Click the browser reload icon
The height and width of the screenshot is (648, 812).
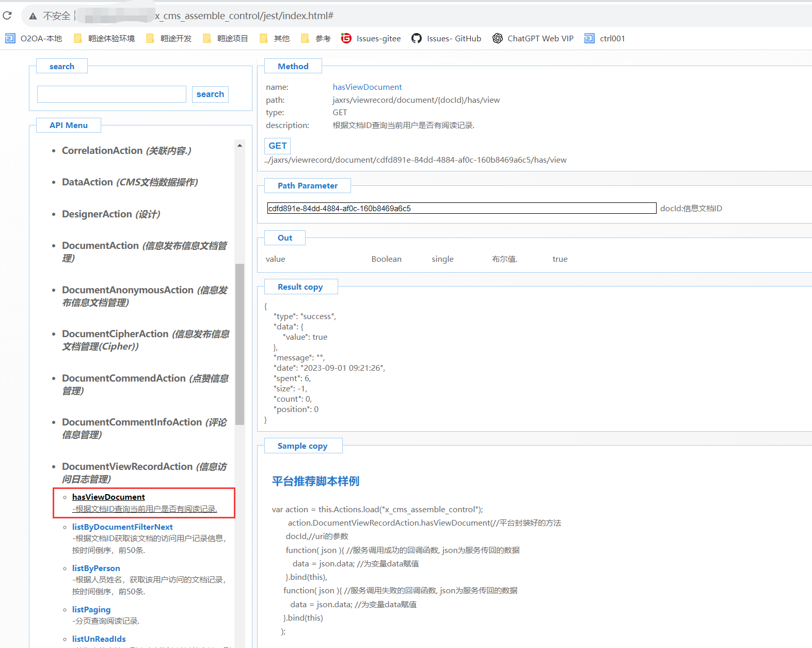click(7, 15)
